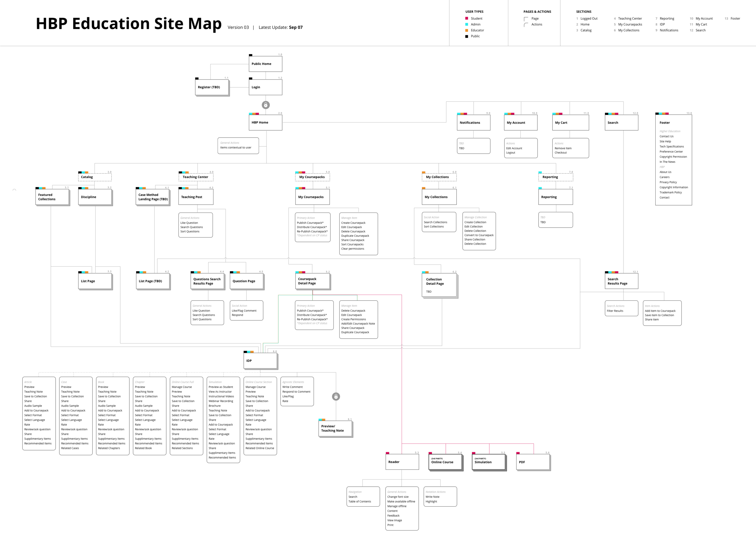Click 'View As Instructor' in Simulation list
This screenshot has height=555, width=756.
220,392
